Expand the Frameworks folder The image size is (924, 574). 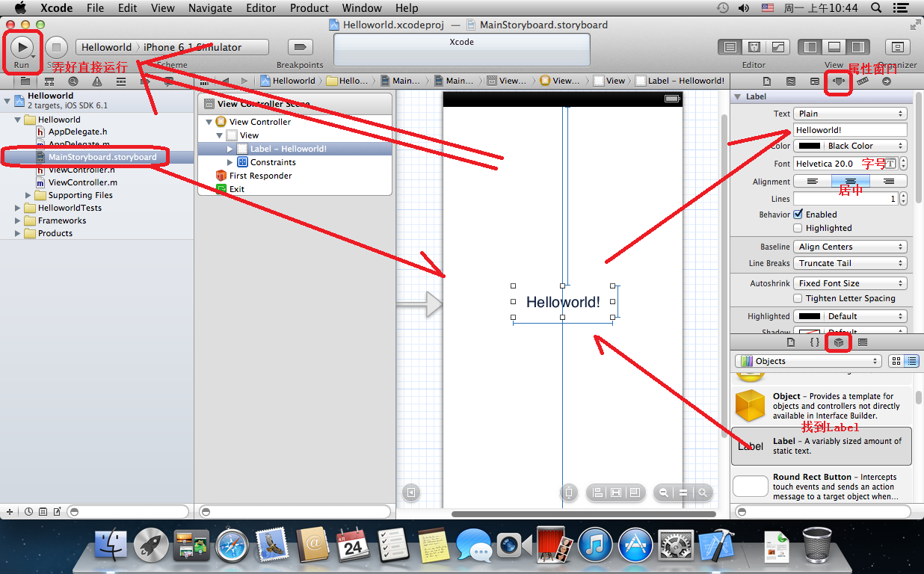point(19,220)
